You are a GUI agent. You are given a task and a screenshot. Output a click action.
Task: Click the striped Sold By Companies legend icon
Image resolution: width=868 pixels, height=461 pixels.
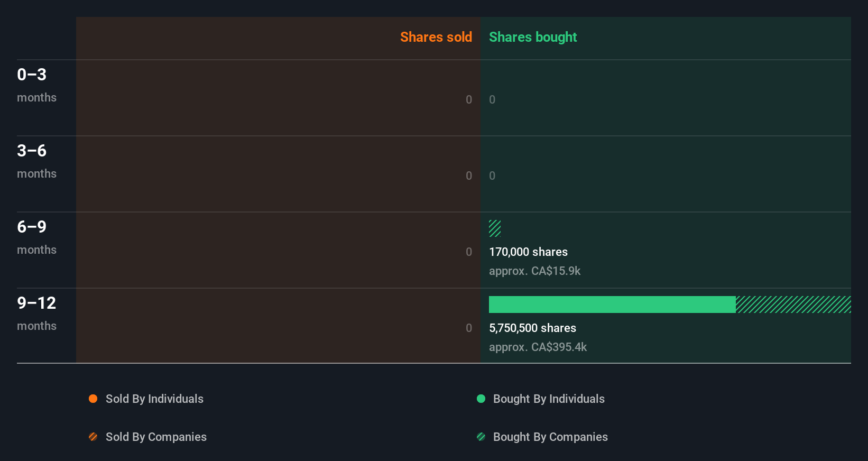93,437
